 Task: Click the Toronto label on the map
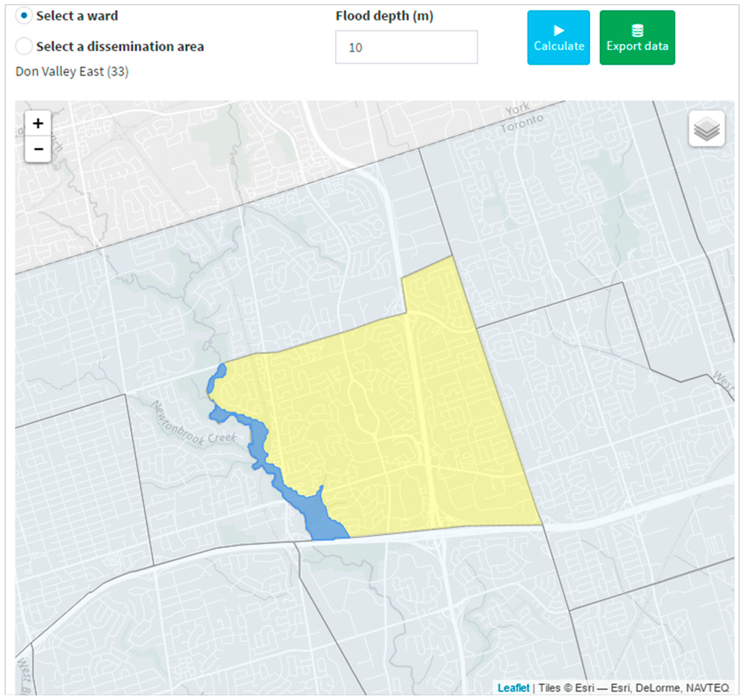(522, 123)
